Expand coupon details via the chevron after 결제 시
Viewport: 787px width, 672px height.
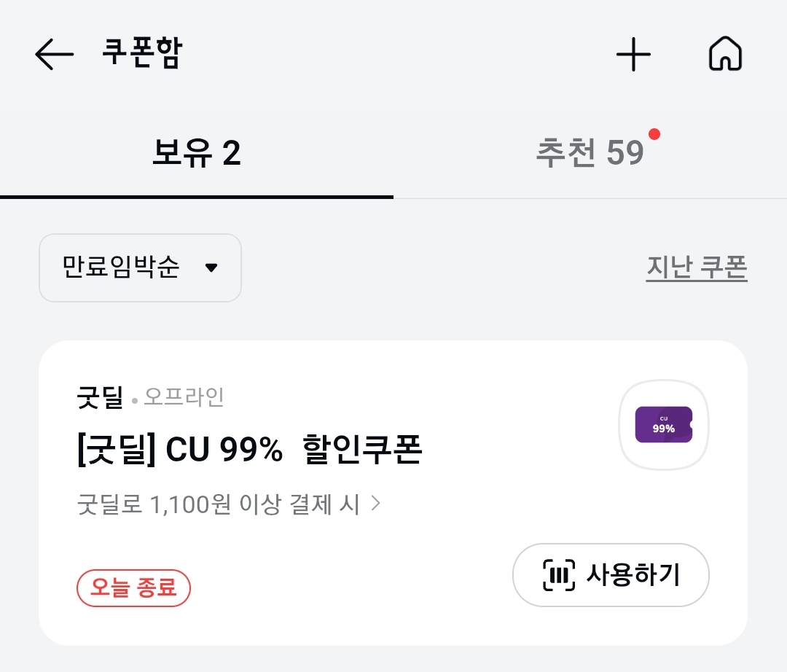click(377, 501)
